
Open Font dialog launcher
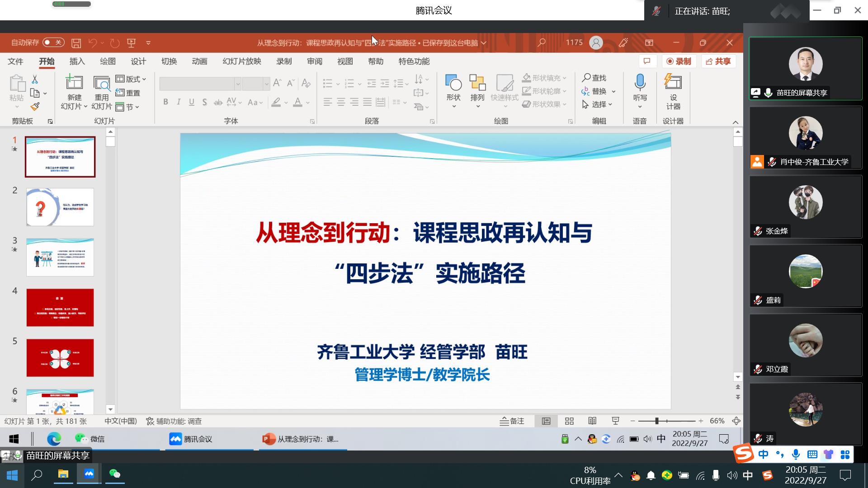[x=312, y=122]
